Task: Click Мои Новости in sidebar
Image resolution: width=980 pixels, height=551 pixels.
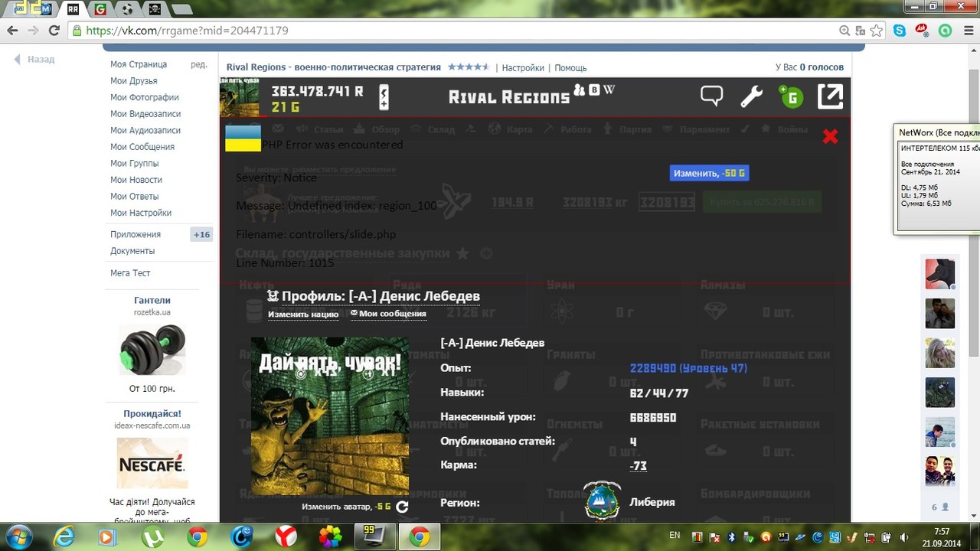Action: pos(136,180)
